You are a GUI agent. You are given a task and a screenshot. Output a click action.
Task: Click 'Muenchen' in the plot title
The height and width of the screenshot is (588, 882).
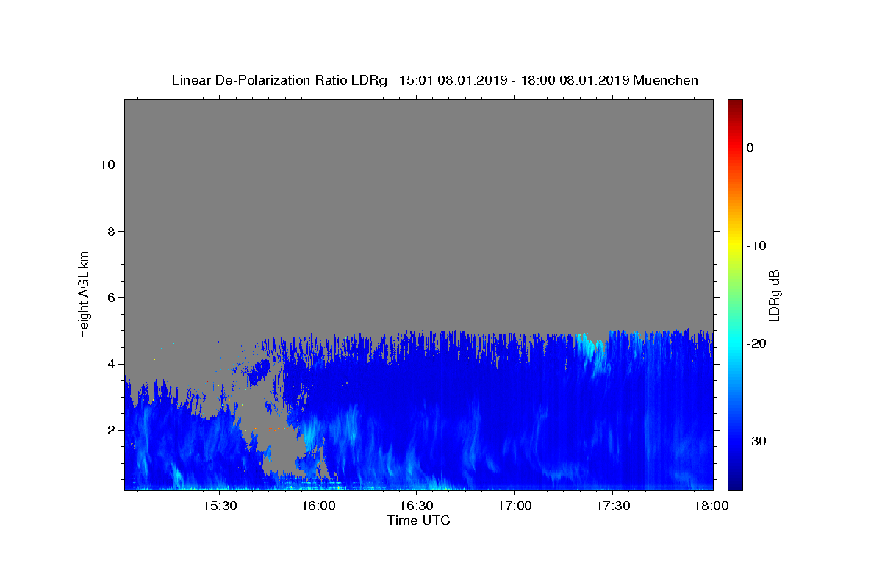pyautogui.click(x=665, y=80)
